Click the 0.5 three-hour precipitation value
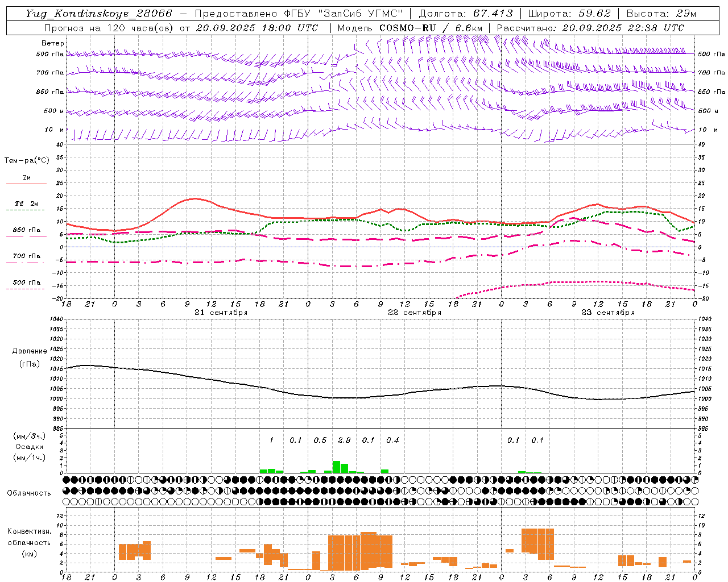 [x=320, y=440]
